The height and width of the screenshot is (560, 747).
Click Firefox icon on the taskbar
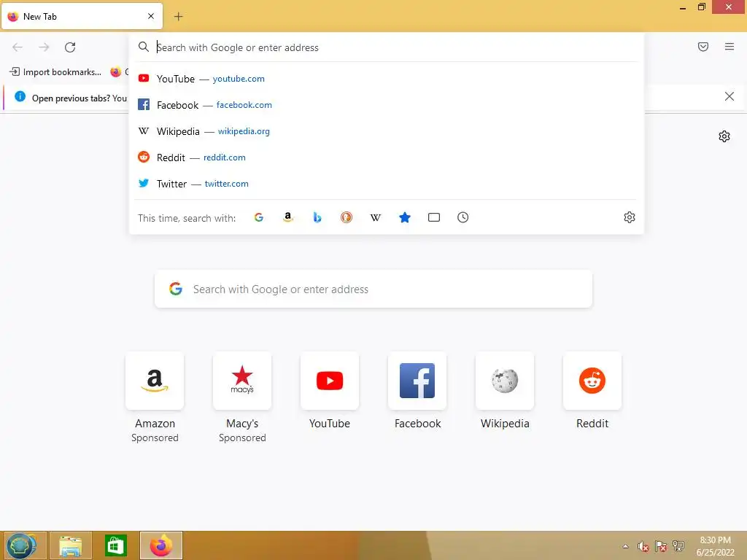pos(161,545)
